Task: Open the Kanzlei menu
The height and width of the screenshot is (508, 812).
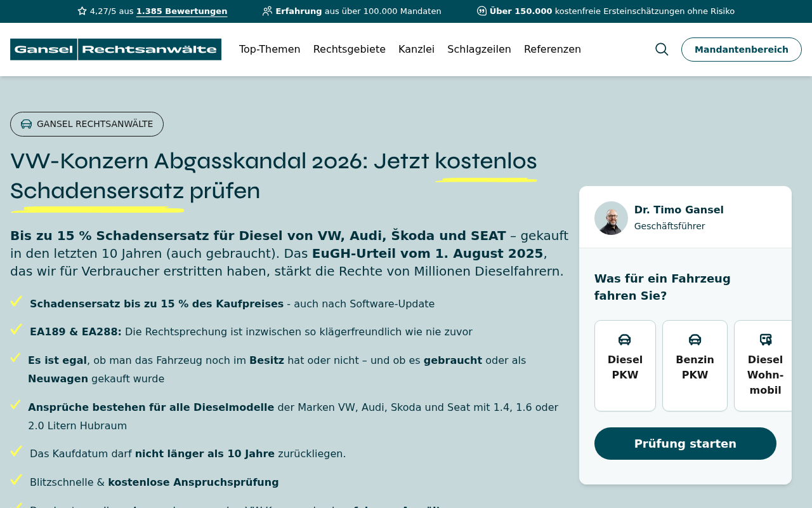Action: pyautogui.click(x=416, y=50)
